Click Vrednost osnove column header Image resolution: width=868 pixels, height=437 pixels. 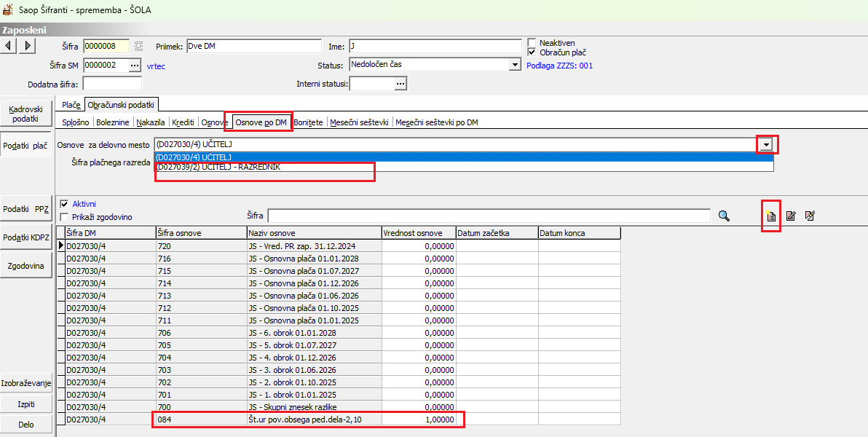pos(419,233)
